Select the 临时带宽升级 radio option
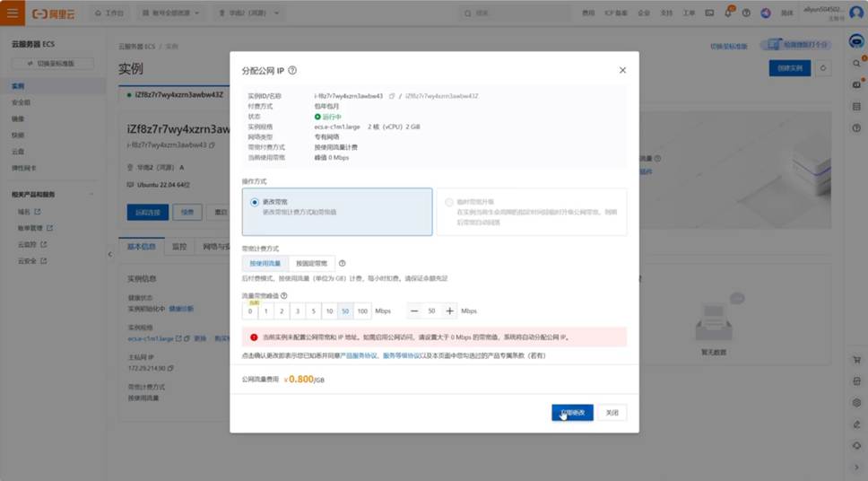This screenshot has height=481, width=868. pyautogui.click(x=449, y=203)
